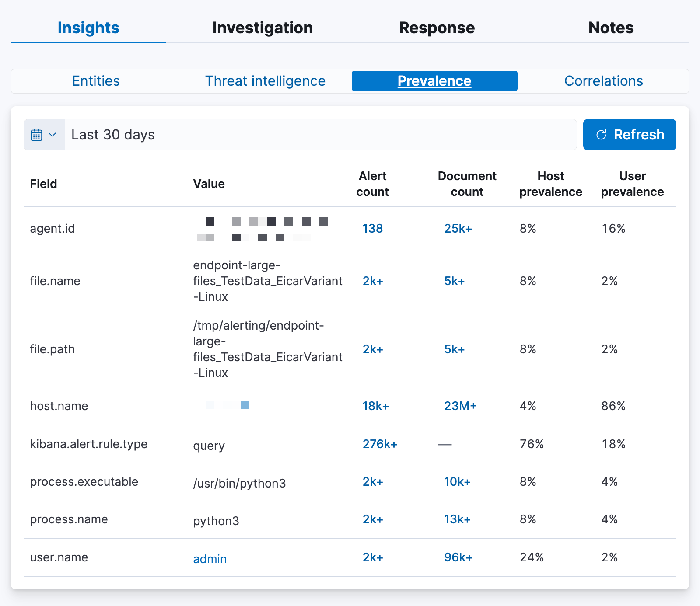This screenshot has width=700, height=606.
Task: Click host.name document count 23M+
Action: [460, 406]
